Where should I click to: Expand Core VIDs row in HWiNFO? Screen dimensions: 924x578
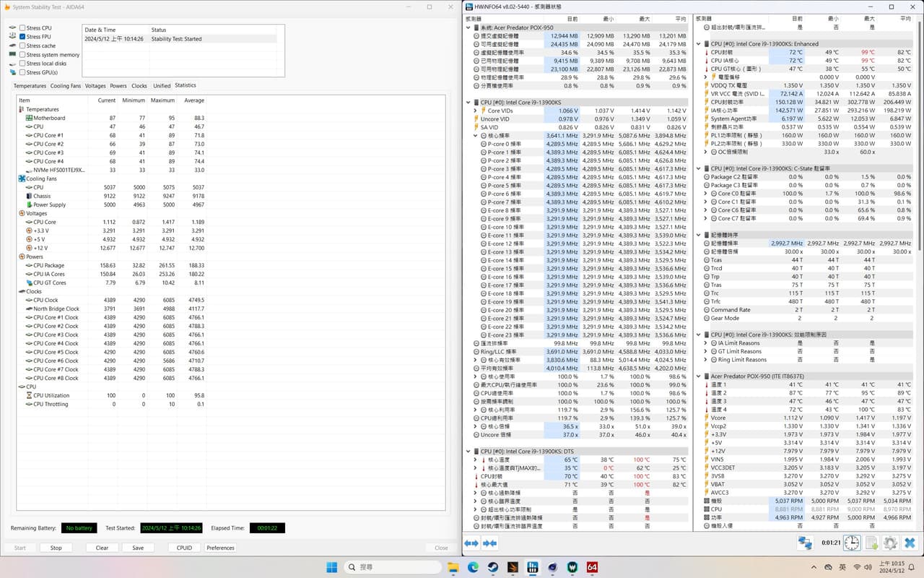(476, 111)
